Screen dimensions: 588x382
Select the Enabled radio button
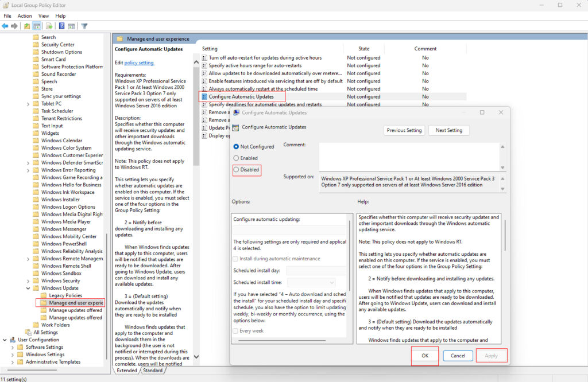(x=236, y=158)
